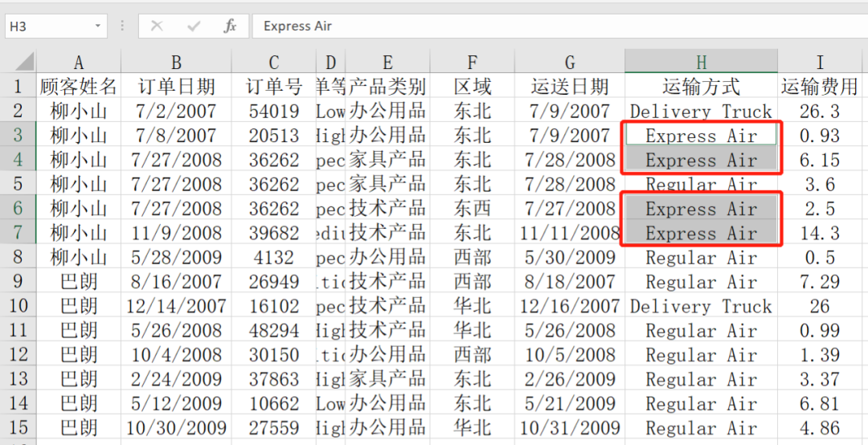Click header cell 运送日期
868x445 pixels.
pos(570,86)
